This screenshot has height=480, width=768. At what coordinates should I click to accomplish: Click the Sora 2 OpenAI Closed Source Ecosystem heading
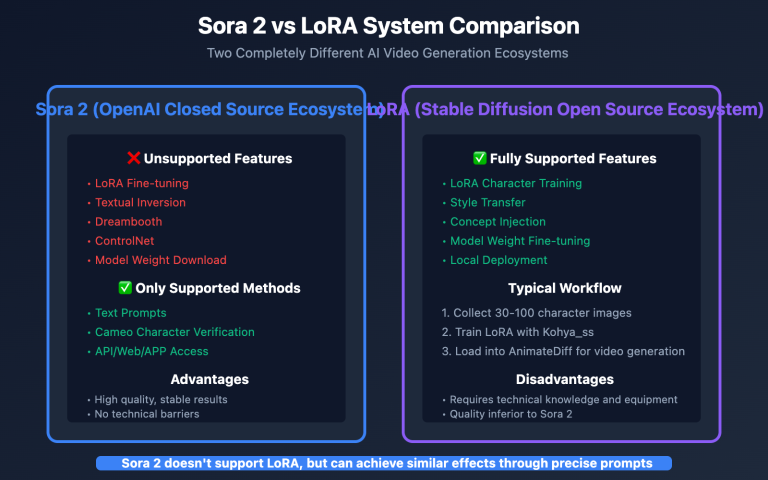(210, 110)
